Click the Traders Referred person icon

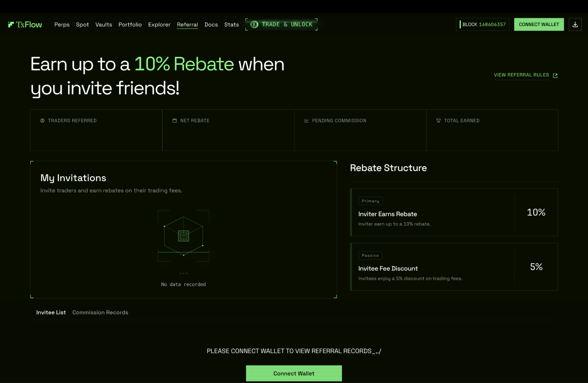pos(42,121)
